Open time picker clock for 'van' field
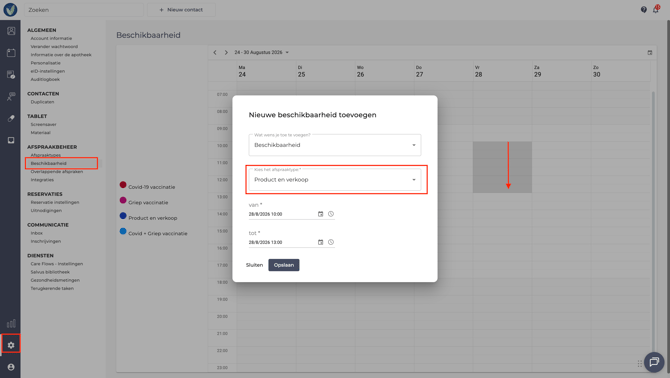The width and height of the screenshot is (670, 378). [x=331, y=214]
